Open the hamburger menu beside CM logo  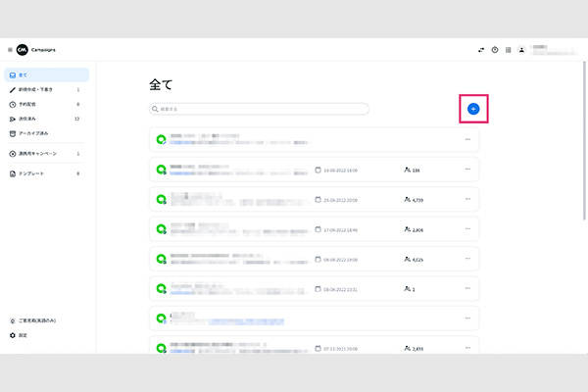click(x=10, y=50)
